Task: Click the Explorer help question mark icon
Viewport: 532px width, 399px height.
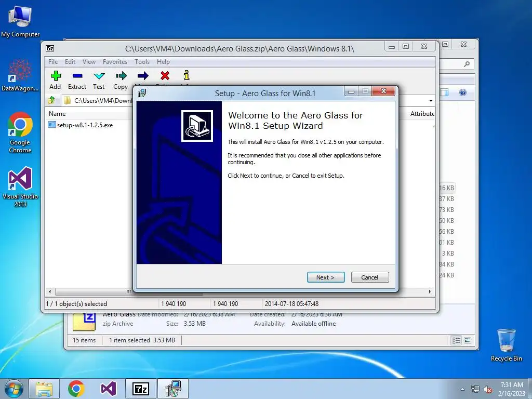Action: point(463,92)
